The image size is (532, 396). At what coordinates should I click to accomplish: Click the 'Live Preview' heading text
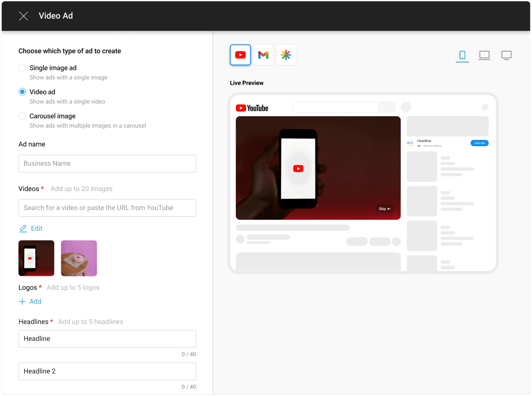[247, 83]
